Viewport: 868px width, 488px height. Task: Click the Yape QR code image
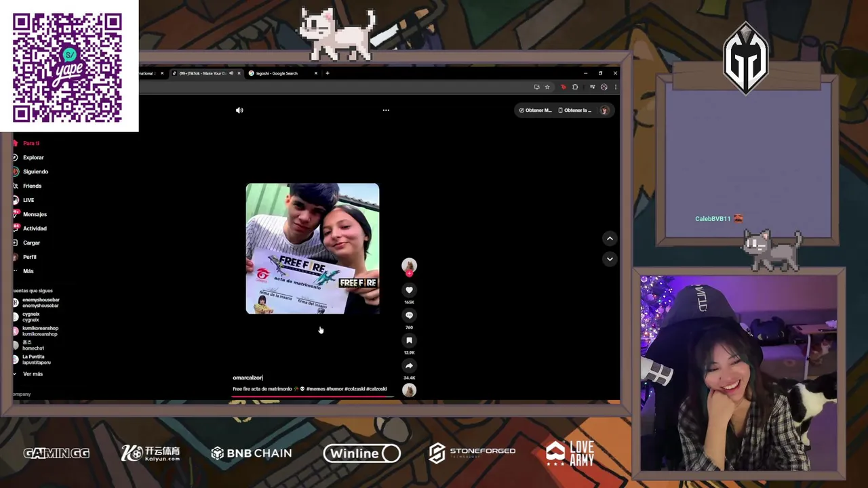67,68
